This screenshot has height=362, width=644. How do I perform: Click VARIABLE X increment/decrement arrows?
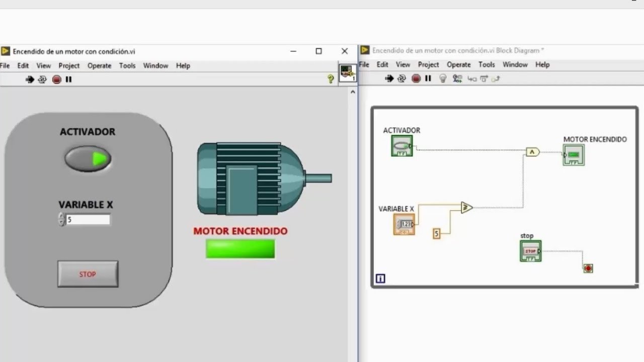[62, 220]
